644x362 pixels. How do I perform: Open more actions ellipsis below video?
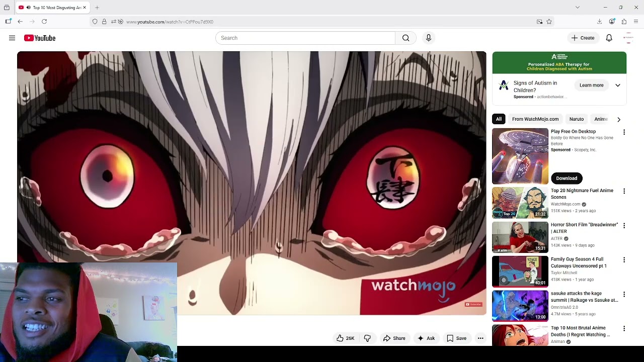[x=480, y=338]
